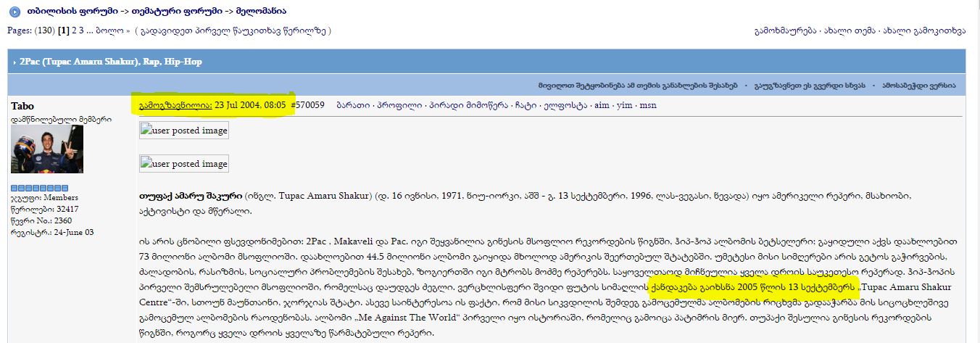Start a new topic with ახალი თემა

tap(850, 31)
